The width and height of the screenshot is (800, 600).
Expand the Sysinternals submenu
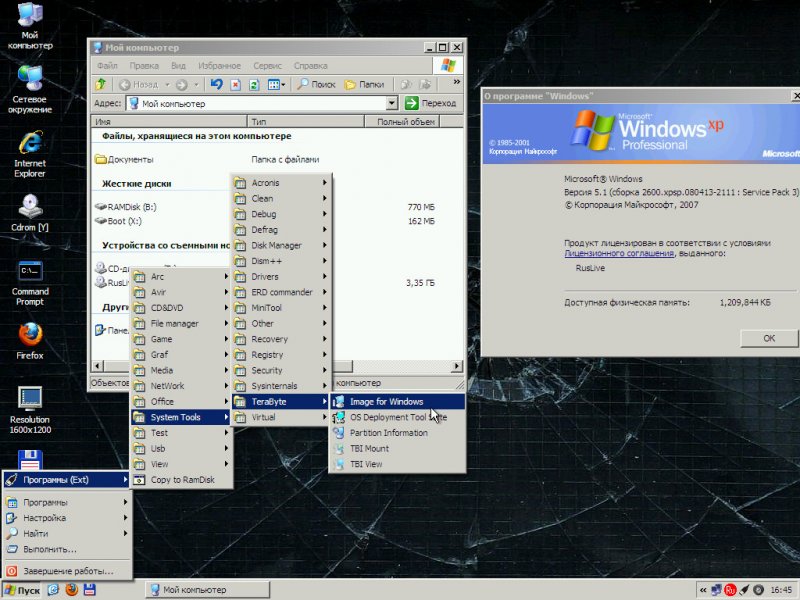[282, 386]
